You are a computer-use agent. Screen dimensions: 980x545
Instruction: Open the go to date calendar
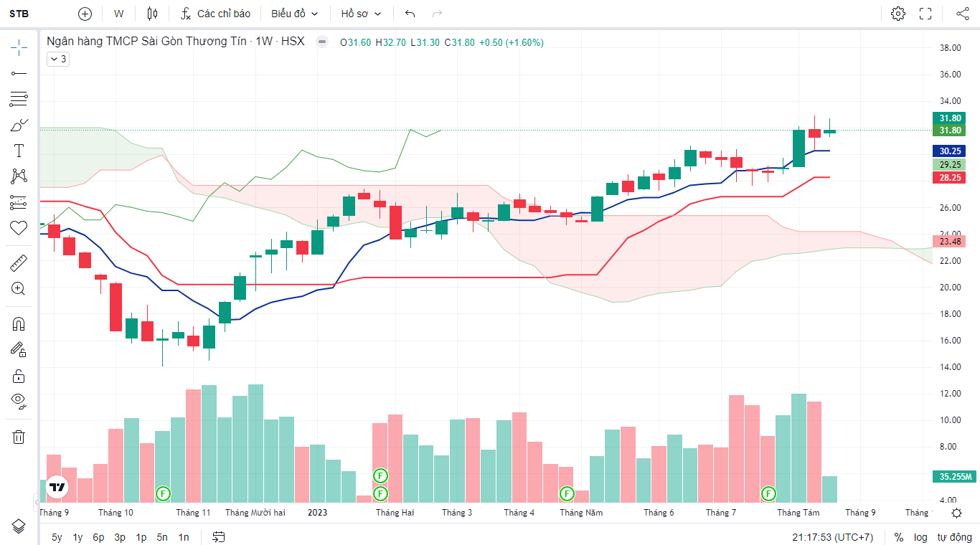coord(219,537)
